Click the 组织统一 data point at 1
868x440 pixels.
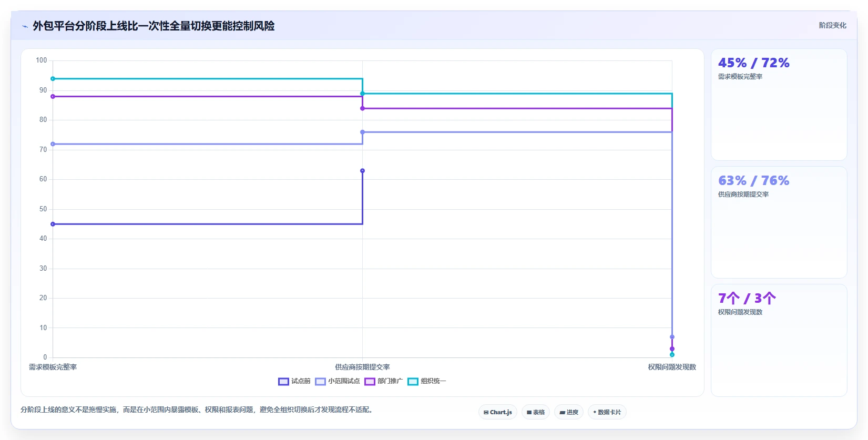[x=672, y=355]
